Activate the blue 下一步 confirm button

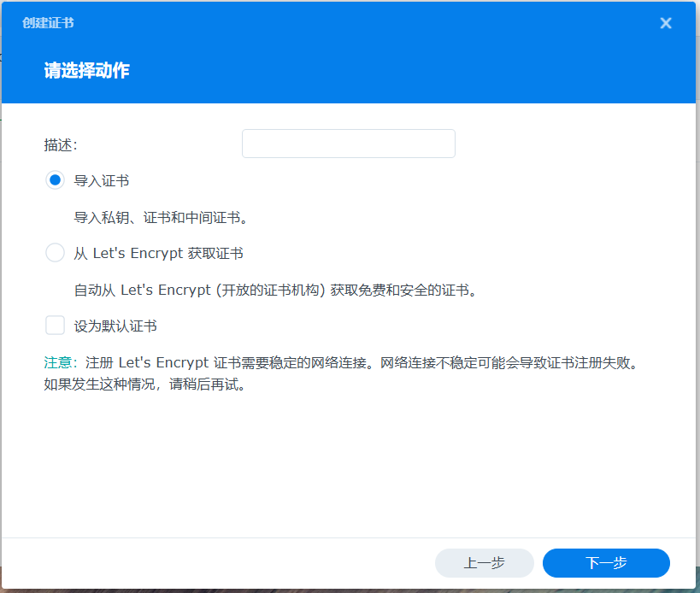tap(605, 563)
